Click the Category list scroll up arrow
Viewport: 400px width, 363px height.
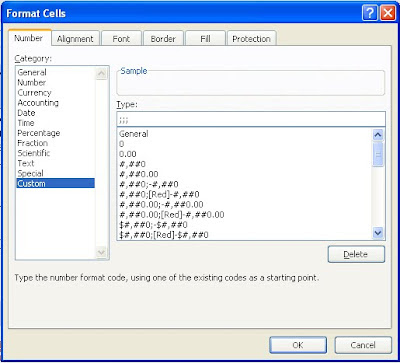point(102,74)
